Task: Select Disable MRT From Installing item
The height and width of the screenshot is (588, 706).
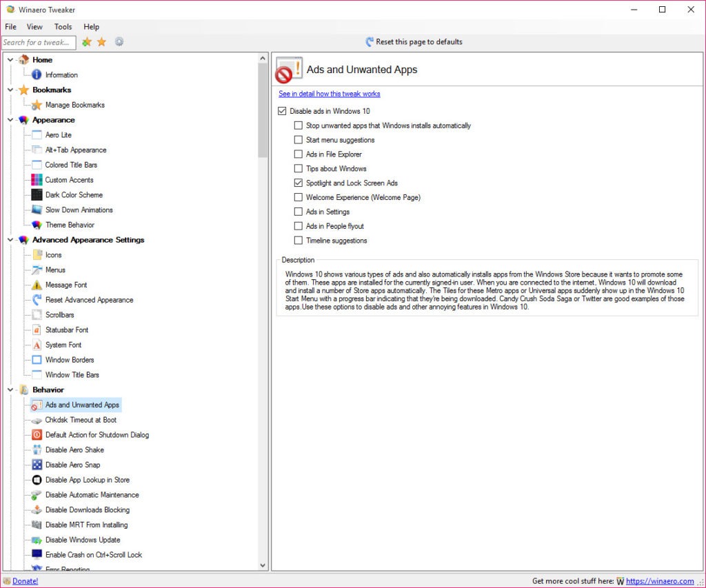Action: point(86,525)
